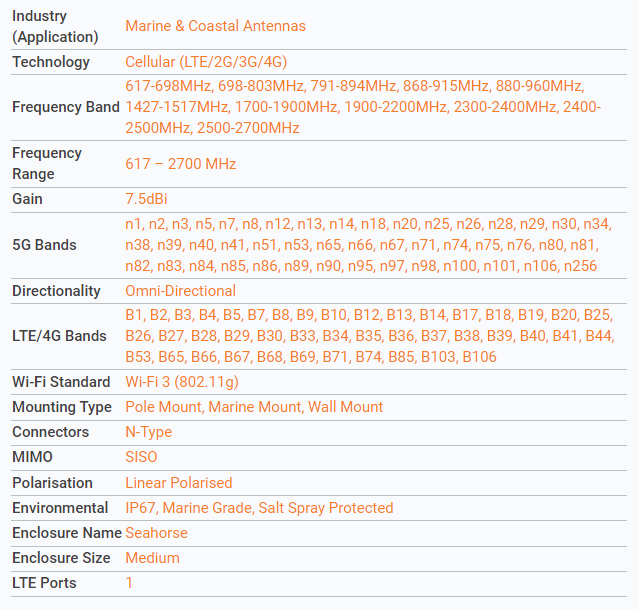Select the Pole Mount mounting type

(163, 407)
